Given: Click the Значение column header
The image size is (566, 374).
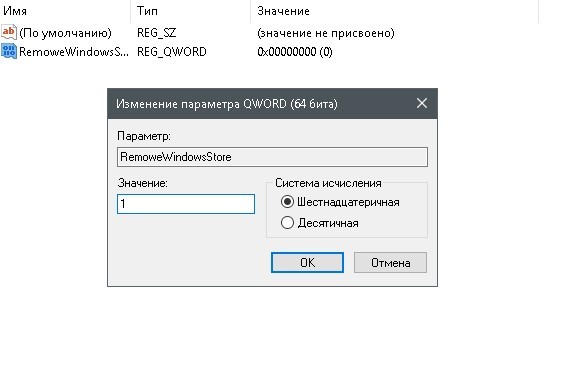Looking at the screenshot, I should (x=395, y=11).
